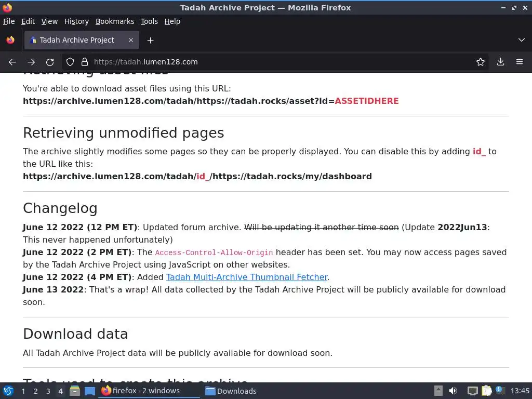Viewport: 532px width, 399px height.
Task: Click the struck-through 'Will be updating it' text
Action: pyautogui.click(x=321, y=228)
